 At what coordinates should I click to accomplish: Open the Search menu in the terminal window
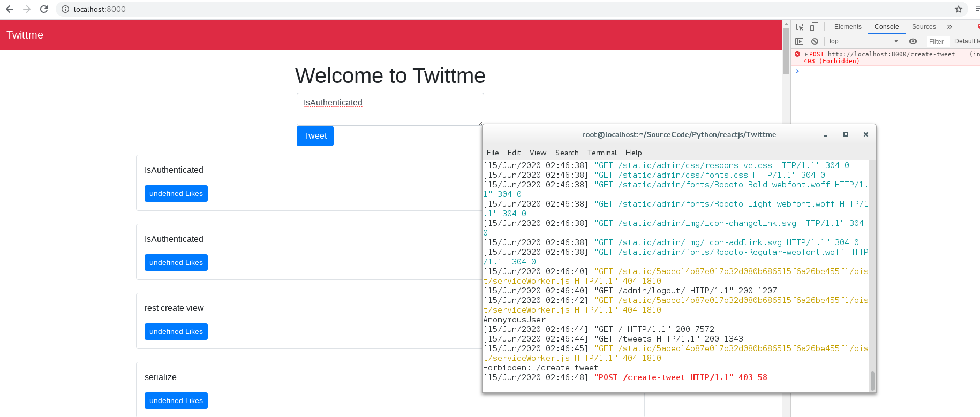[567, 153]
